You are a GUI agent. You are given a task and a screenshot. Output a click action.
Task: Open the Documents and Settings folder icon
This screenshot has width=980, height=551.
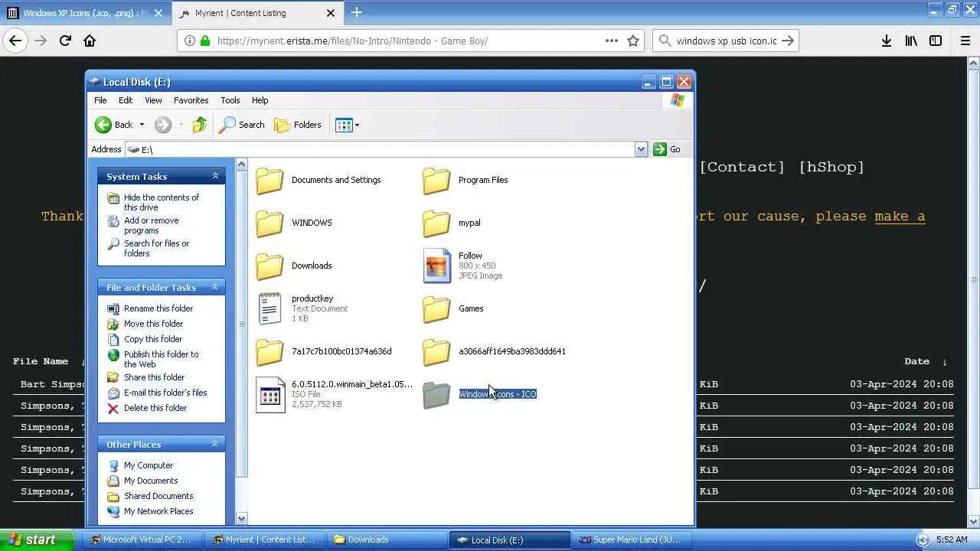pyautogui.click(x=269, y=181)
